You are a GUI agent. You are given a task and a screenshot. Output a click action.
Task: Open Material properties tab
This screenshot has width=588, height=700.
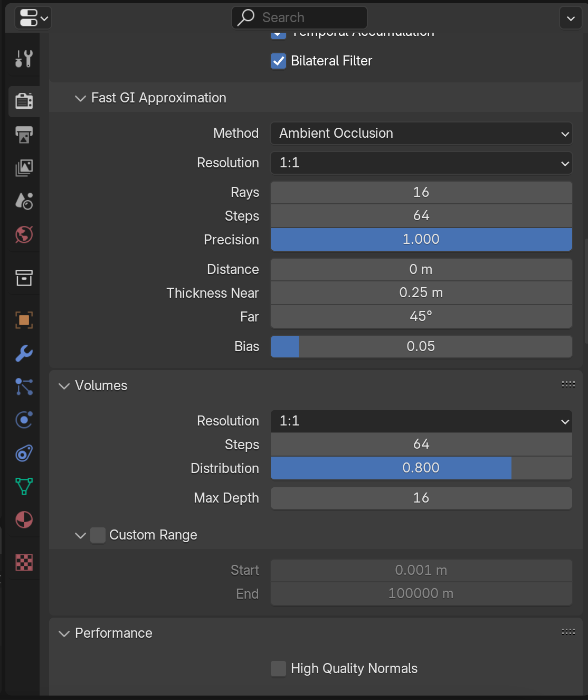pos(24,519)
